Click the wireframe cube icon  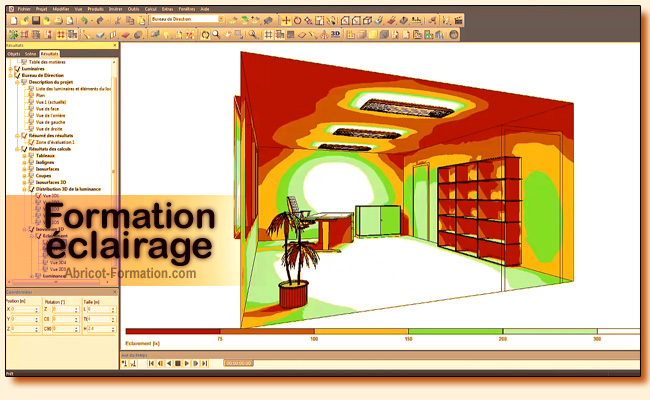(367, 20)
